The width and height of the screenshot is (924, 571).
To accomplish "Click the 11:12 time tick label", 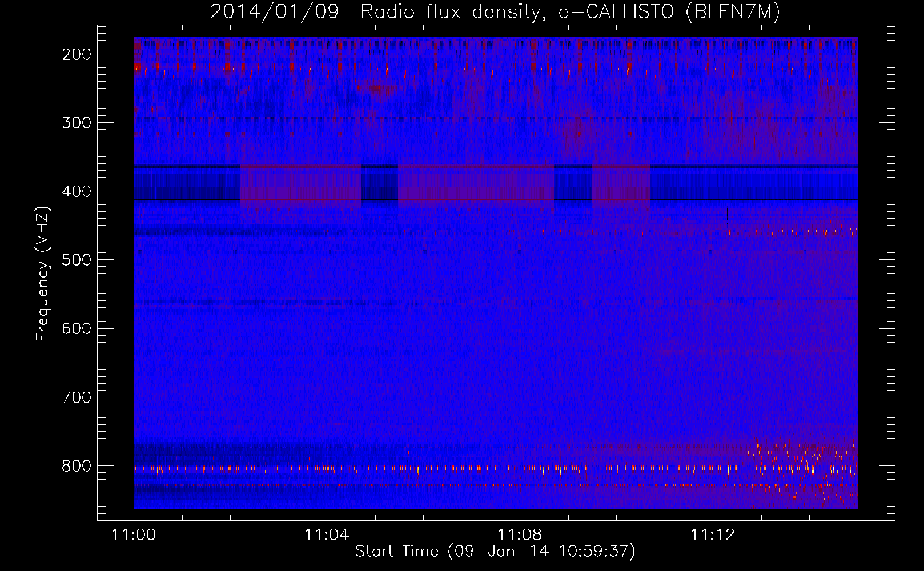I will (x=713, y=535).
